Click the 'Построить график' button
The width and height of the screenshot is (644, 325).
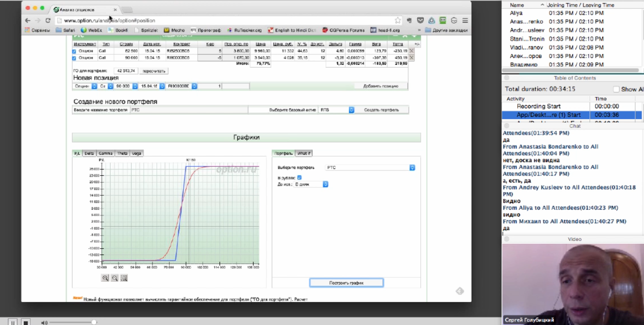(346, 283)
